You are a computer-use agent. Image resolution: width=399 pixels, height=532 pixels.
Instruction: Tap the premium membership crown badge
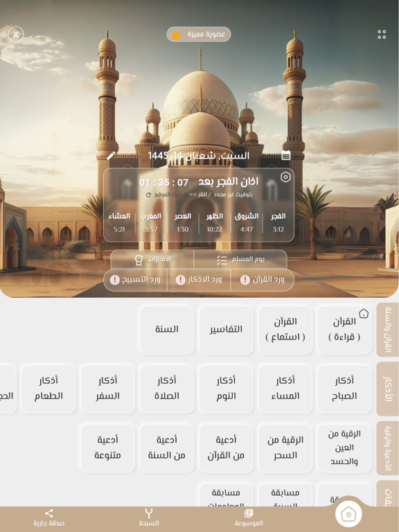coord(199,34)
